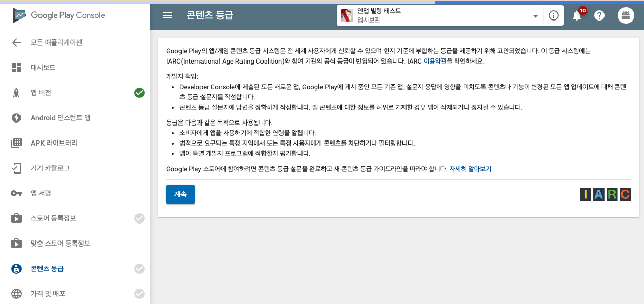Viewport: 644px width, 304px height.
Task: Expand the app selector dropdown arrow
Action: pyautogui.click(x=536, y=16)
